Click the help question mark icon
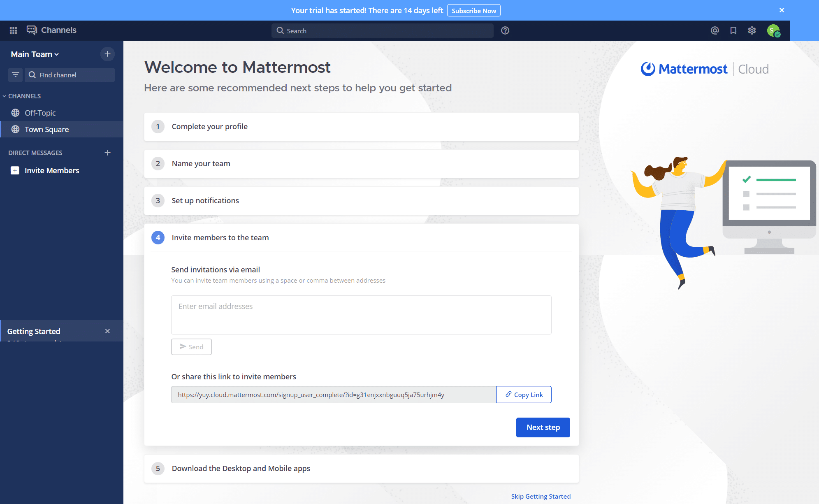 pos(505,30)
